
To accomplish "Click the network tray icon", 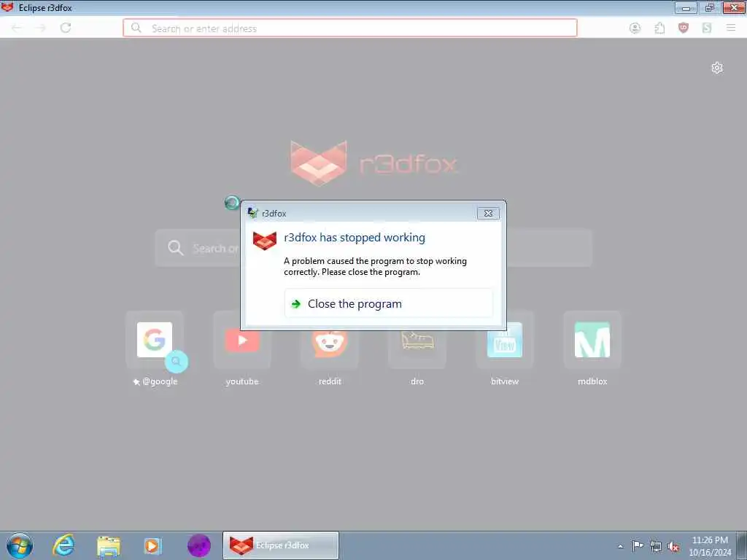I will [656, 547].
